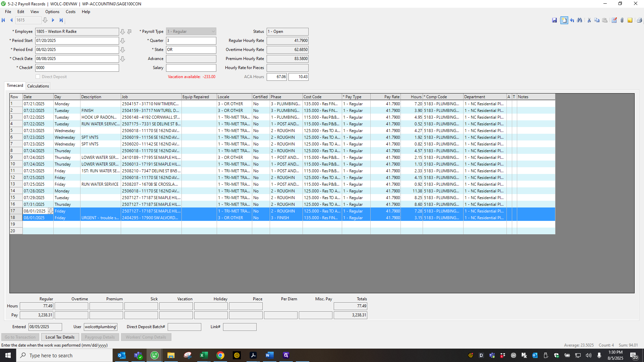Open the Costs menu
The image size is (644, 362).
[70, 12]
